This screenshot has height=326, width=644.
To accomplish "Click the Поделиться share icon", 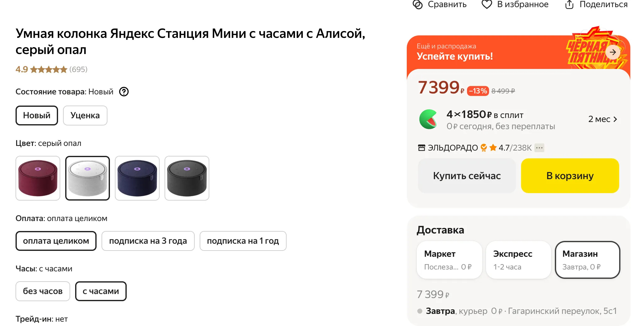I will [569, 4].
